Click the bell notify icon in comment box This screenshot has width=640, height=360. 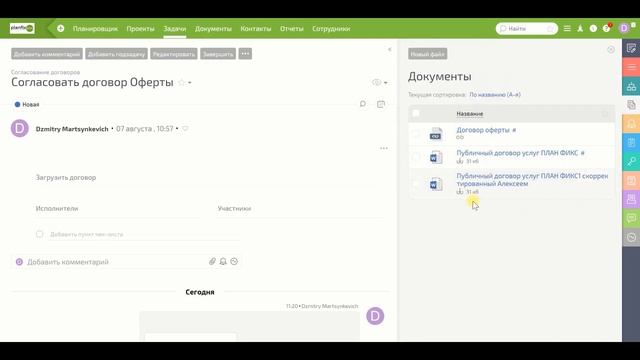[223, 261]
